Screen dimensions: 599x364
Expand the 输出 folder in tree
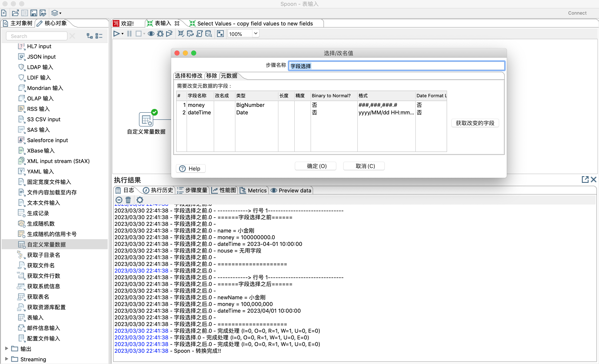[x=6, y=348]
